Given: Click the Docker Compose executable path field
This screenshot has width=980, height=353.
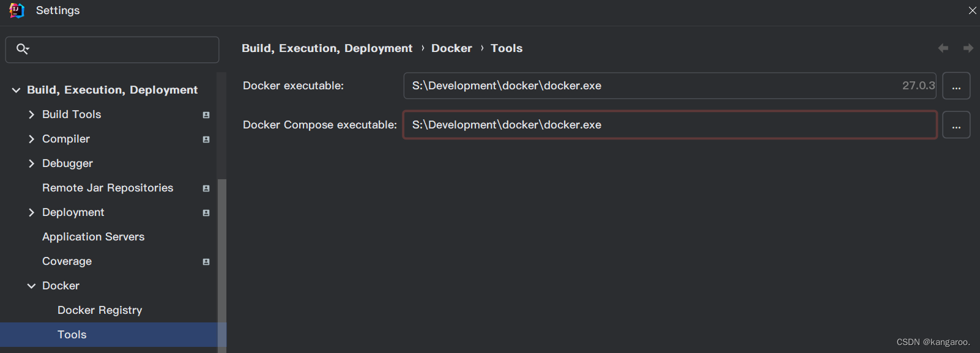Looking at the screenshot, I should tap(670, 125).
